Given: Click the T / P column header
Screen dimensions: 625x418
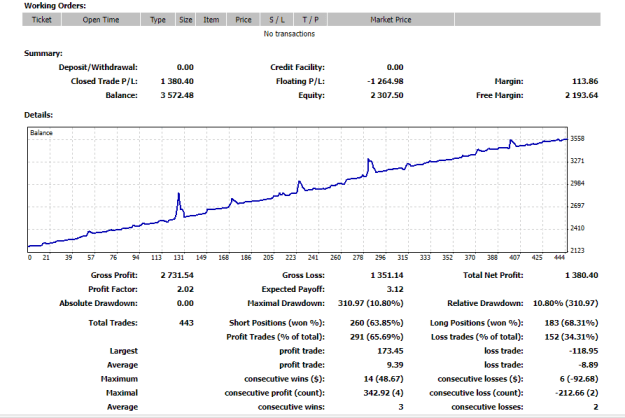Looking at the screenshot, I should [311, 20].
